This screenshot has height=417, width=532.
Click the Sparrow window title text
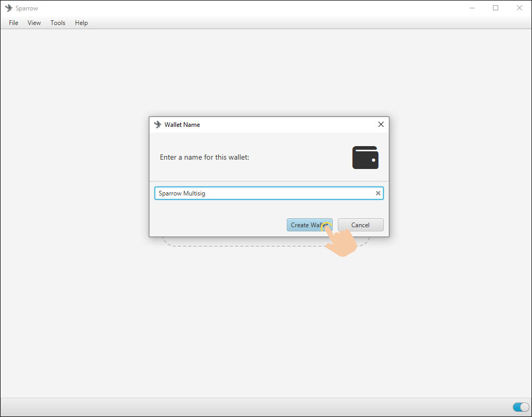pyautogui.click(x=27, y=8)
